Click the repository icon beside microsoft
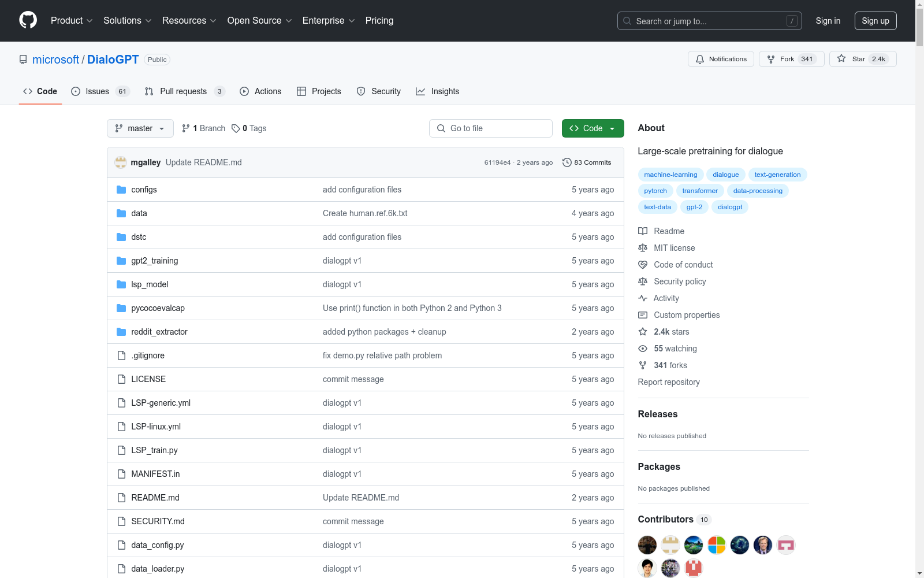This screenshot has width=924, height=578. [x=23, y=60]
